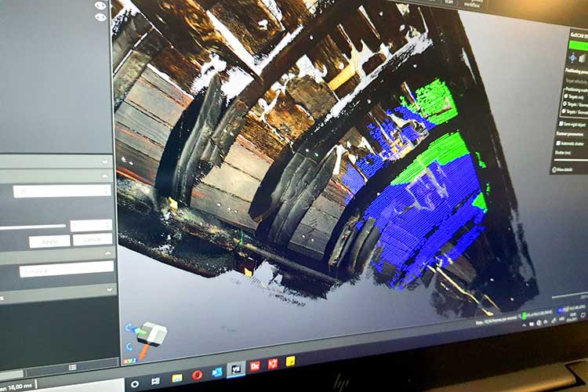Image resolution: width=588 pixels, height=392 pixels.
Task: Click the wide numeric value field in left panel
Action: 62,191
